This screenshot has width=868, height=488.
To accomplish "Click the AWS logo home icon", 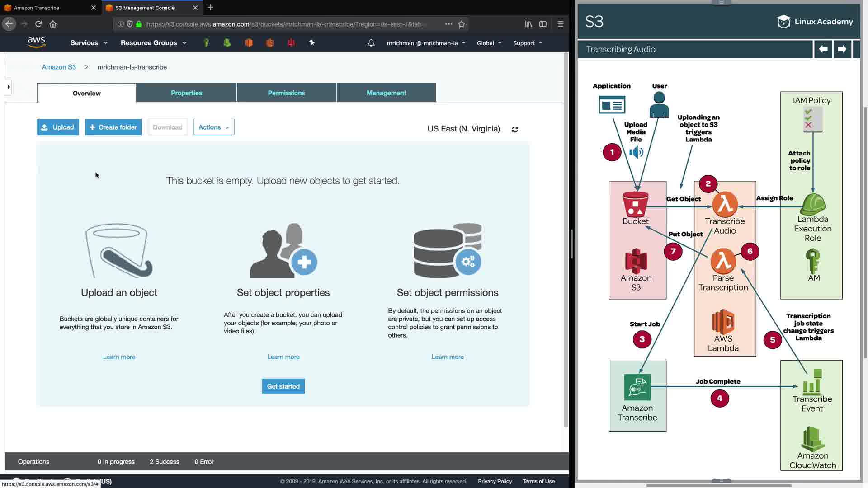I will 36,42.
